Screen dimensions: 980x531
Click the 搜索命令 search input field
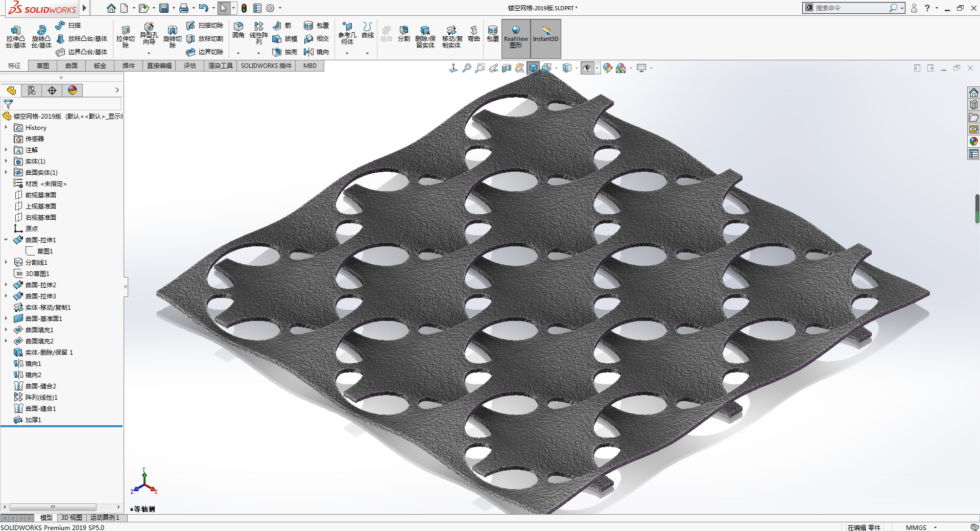(850, 8)
